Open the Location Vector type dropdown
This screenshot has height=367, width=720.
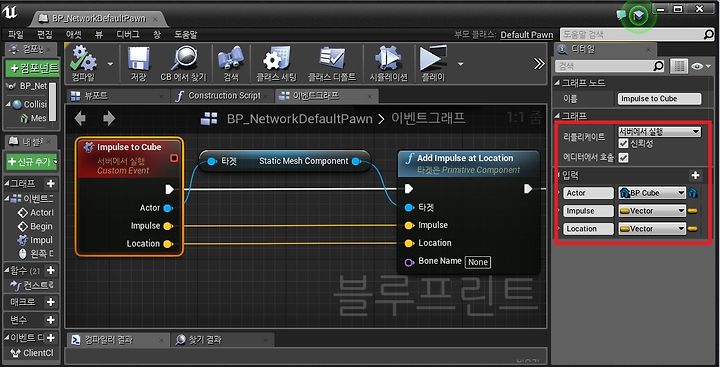652,229
